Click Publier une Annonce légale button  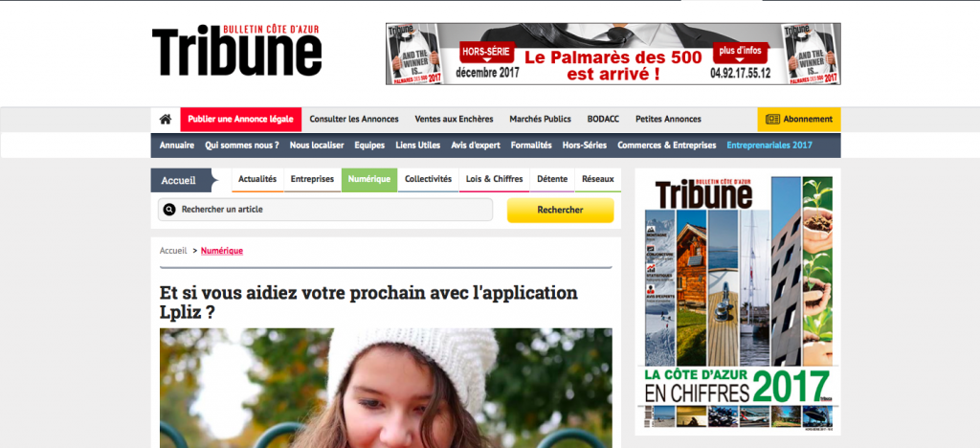click(240, 120)
